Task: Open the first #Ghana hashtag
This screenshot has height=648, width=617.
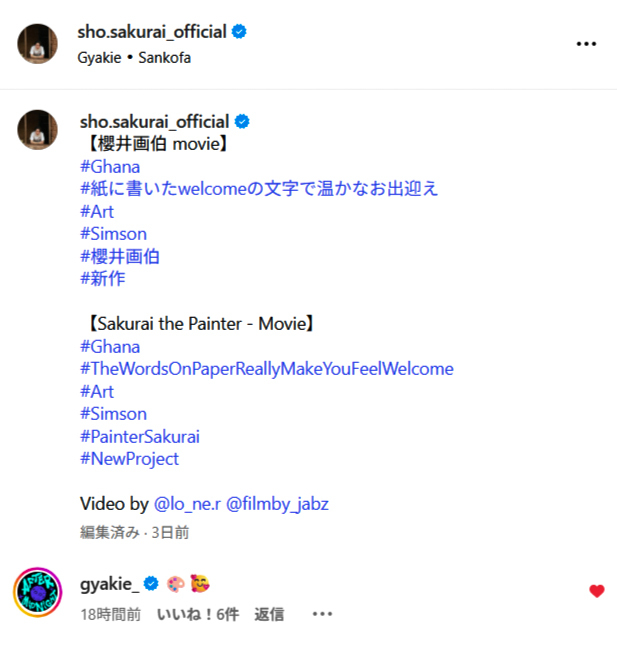Action: click(110, 167)
